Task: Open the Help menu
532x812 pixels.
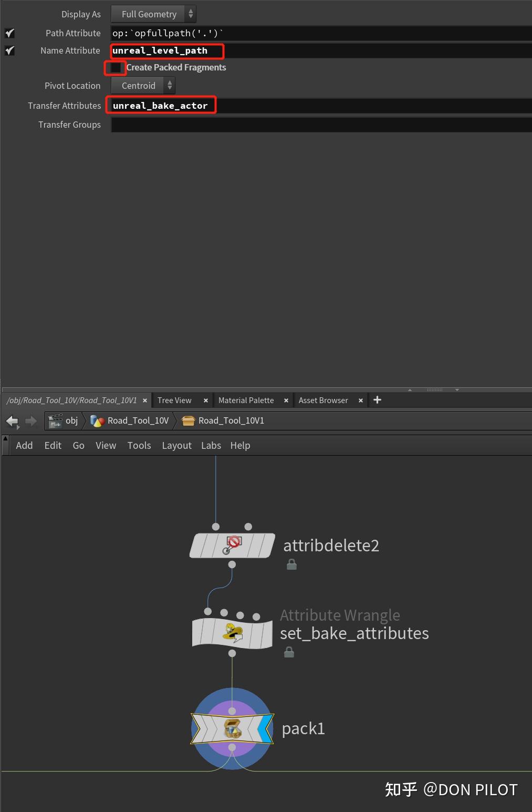Action: 240,445
